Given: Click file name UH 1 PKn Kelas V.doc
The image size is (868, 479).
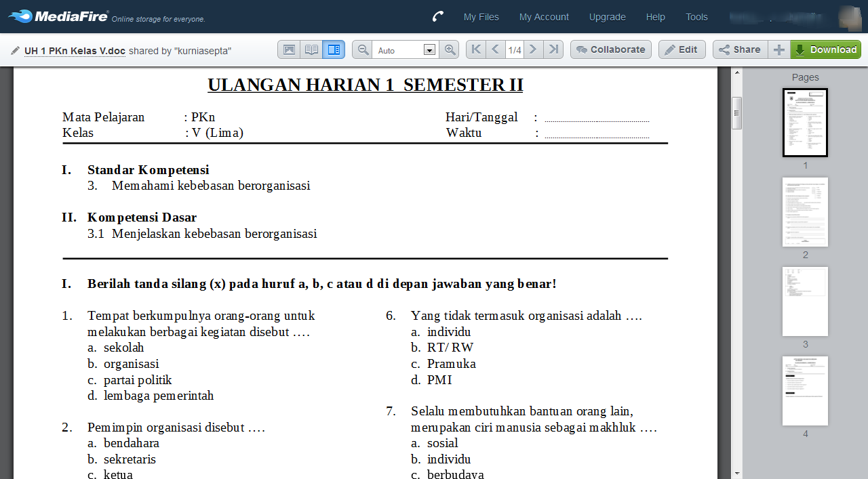Looking at the screenshot, I should point(75,51).
